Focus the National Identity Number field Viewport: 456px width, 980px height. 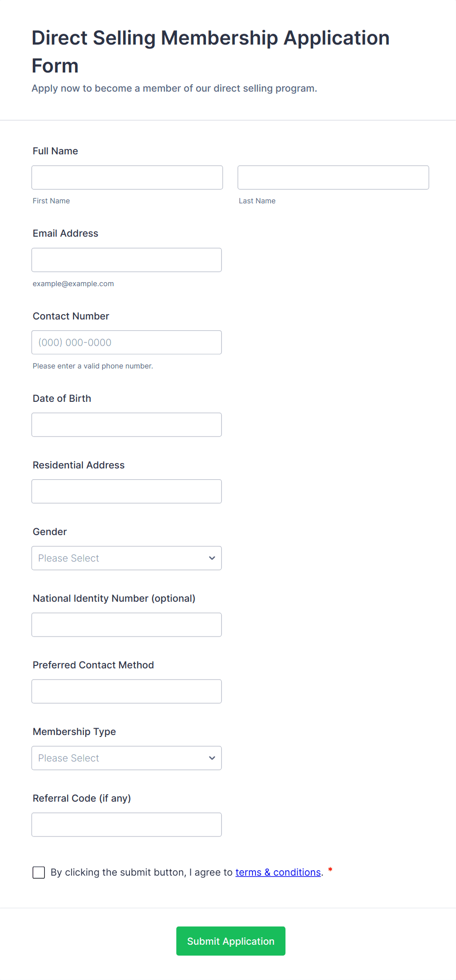pyautogui.click(x=127, y=625)
